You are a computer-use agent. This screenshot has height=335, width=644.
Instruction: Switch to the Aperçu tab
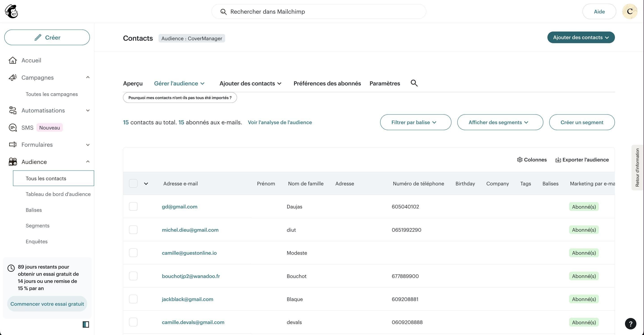pos(133,83)
